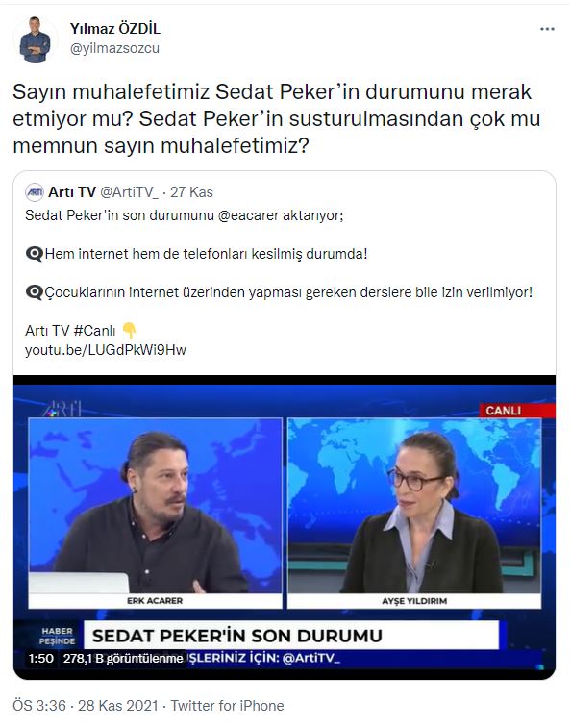571x728 pixels.
Task: Click the main tweet text about Sedat Peker
Action: click(x=277, y=119)
